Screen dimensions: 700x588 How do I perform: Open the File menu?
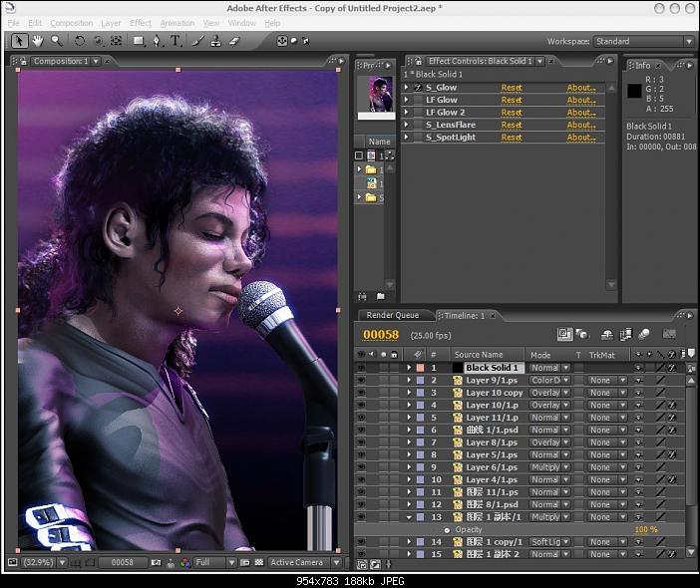click(x=13, y=23)
